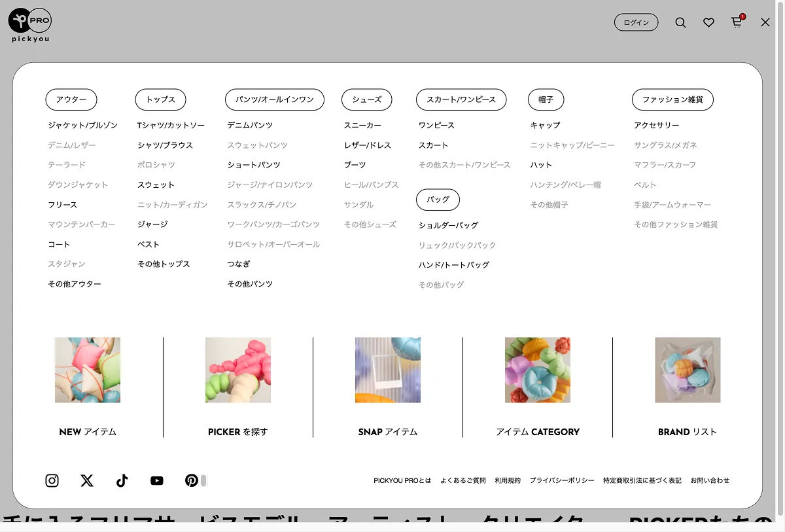Open the wishlist heart icon
The image size is (785, 532).
click(708, 23)
